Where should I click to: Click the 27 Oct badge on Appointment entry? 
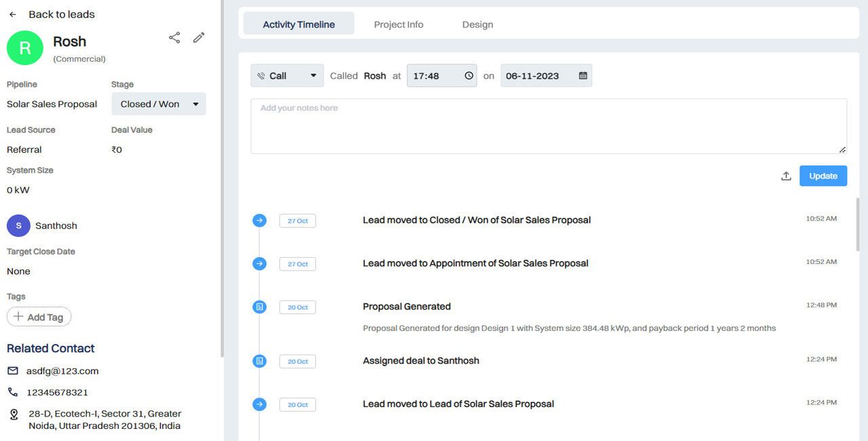pyautogui.click(x=298, y=264)
